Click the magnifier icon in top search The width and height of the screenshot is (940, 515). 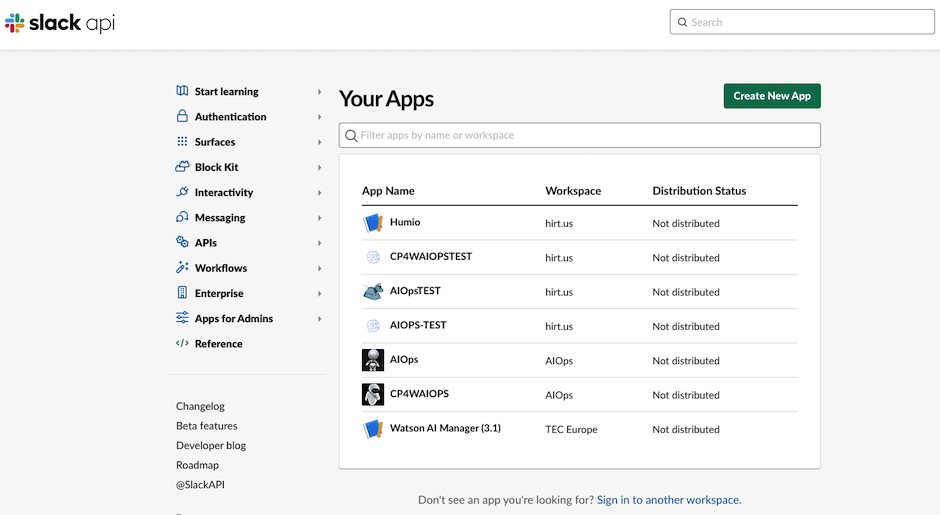tap(682, 22)
